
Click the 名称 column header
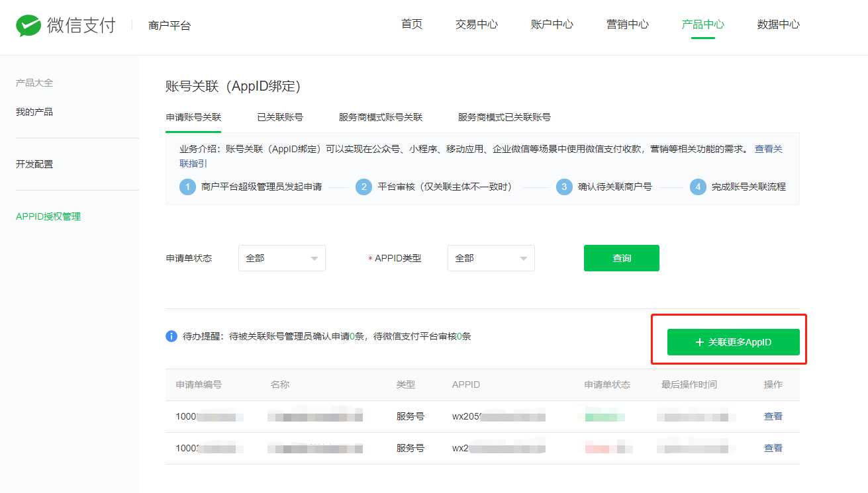[x=280, y=384]
